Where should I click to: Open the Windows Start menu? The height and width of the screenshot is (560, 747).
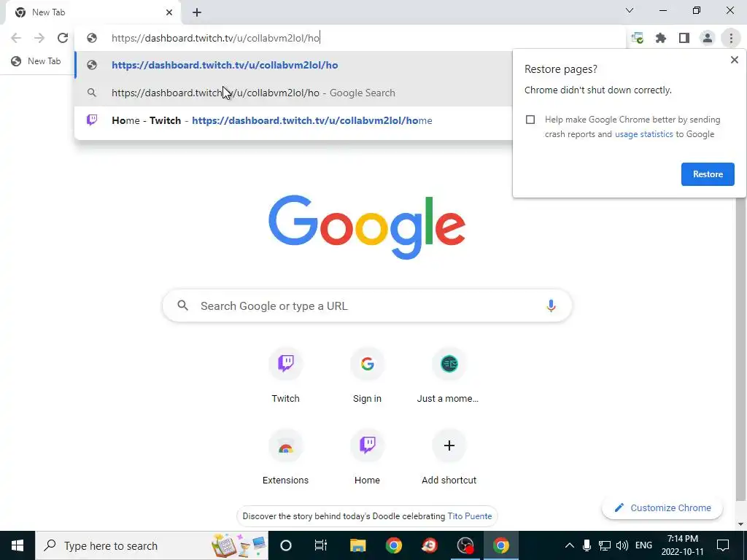click(x=18, y=545)
